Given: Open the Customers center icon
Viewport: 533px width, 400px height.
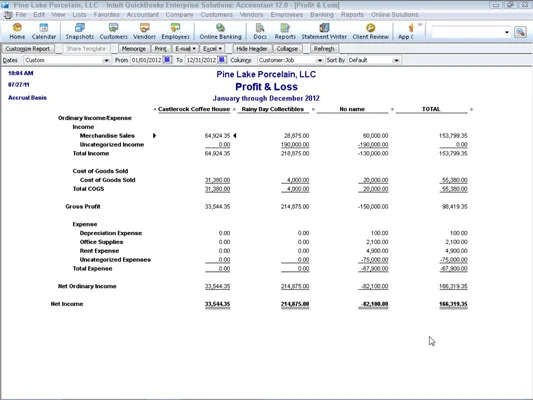Looking at the screenshot, I should click(x=113, y=31).
